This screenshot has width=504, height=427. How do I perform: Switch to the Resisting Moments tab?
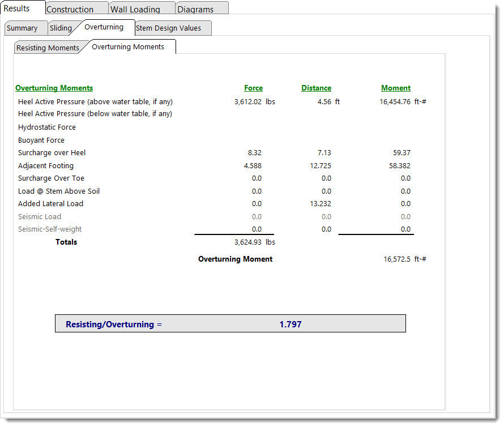48,48
